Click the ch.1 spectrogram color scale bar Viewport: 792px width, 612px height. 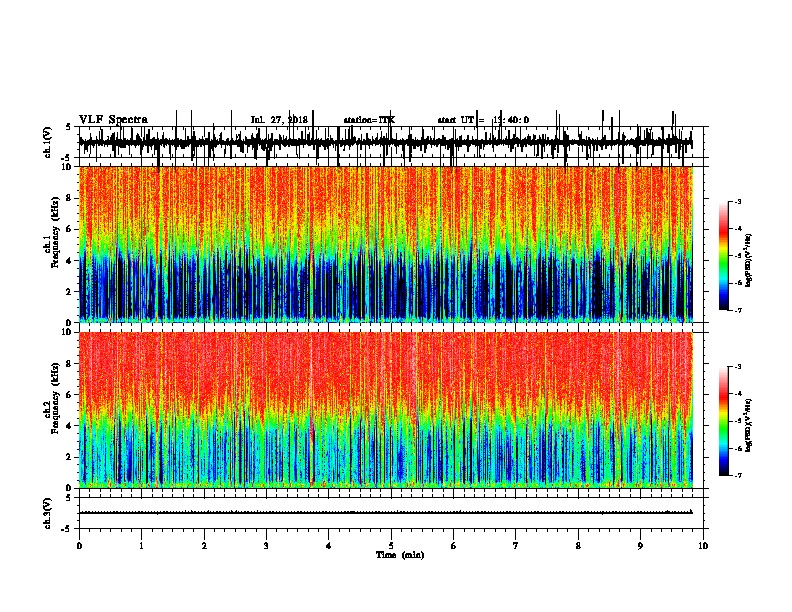click(x=724, y=256)
